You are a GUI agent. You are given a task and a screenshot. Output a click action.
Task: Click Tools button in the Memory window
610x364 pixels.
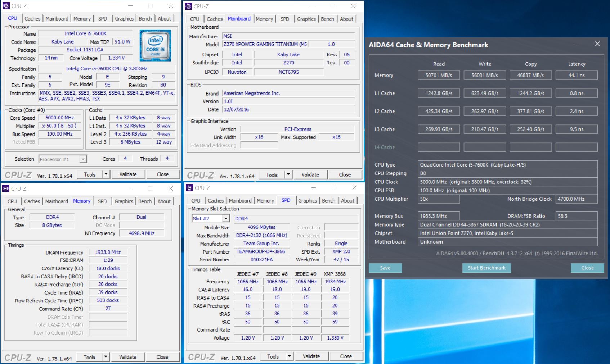(89, 357)
